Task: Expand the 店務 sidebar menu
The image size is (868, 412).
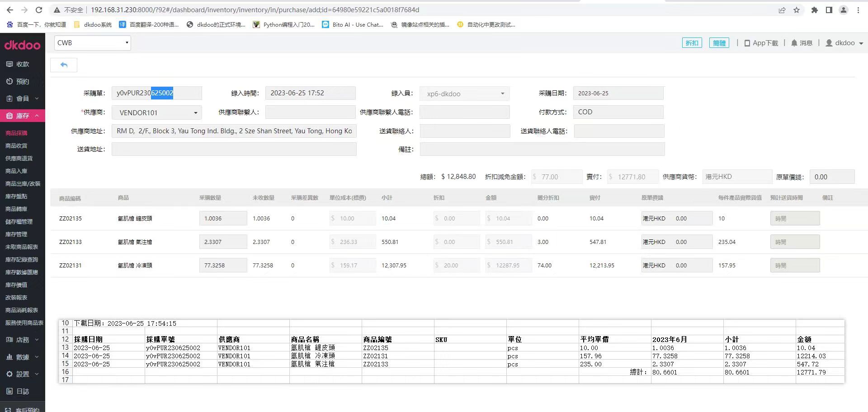Action: tap(23, 340)
